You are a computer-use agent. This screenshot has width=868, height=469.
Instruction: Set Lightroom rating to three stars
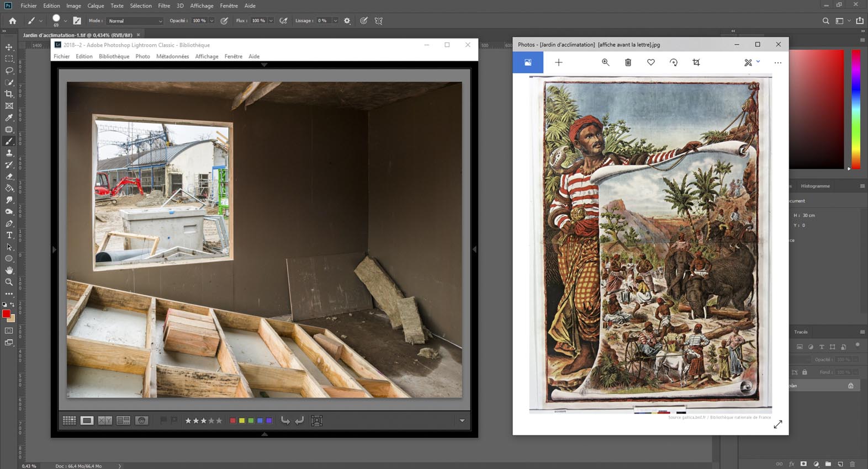tap(204, 420)
